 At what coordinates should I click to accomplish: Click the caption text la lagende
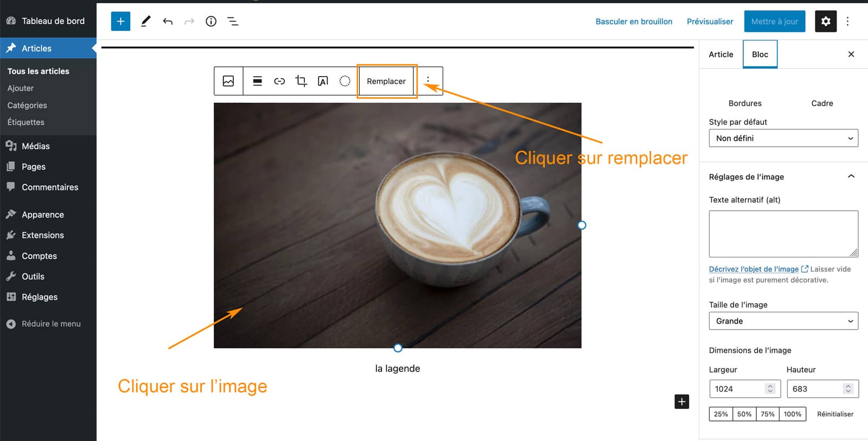(398, 368)
